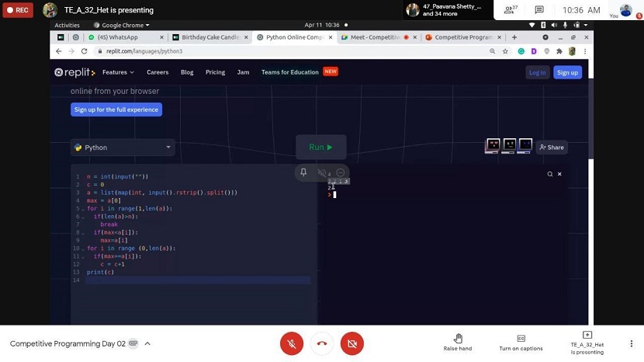Expand the Features menu on Replit
Image resolution: width=644 pixels, height=362 pixels.
118,72
